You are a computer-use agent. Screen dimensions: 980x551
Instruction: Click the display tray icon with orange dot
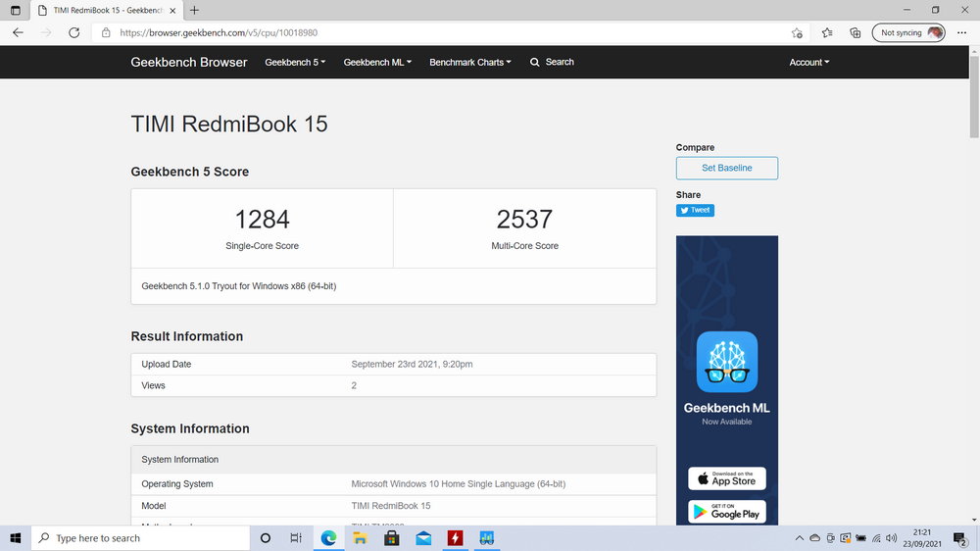point(846,538)
